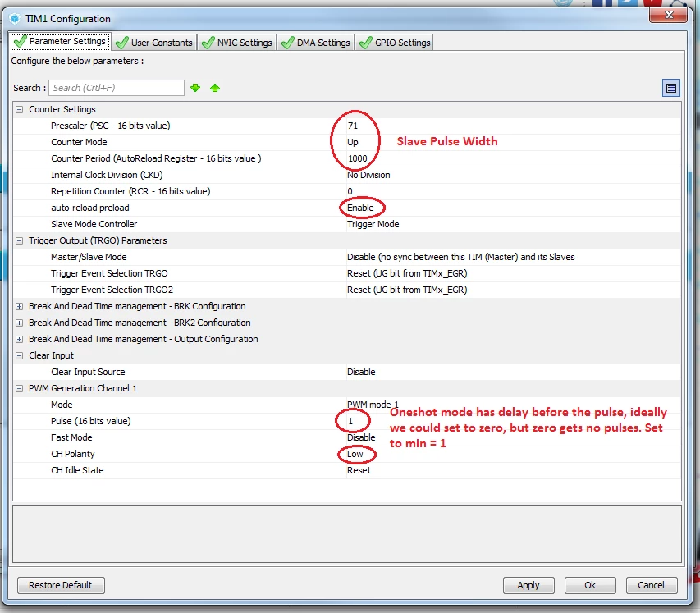Click the Cancel button
This screenshot has height=613, width=700.
[652, 585]
